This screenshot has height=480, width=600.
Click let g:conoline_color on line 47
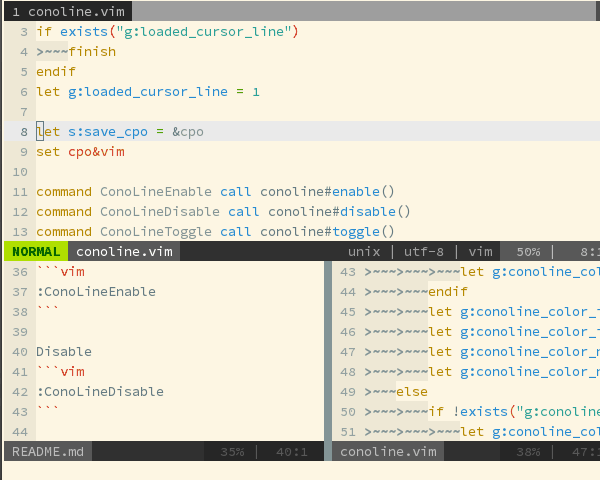point(514,352)
